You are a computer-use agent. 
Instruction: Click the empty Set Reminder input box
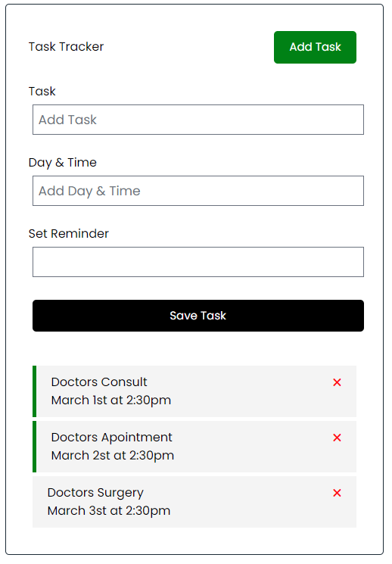198,262
